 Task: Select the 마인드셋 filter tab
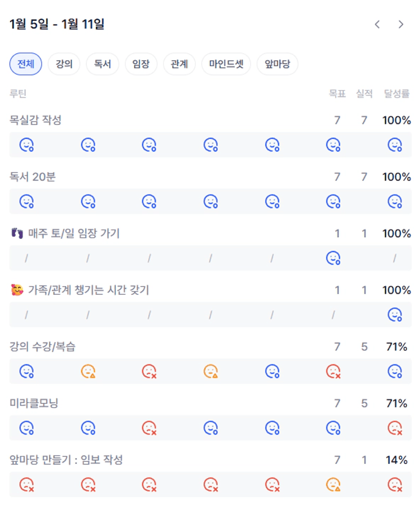tap(226, 64)
